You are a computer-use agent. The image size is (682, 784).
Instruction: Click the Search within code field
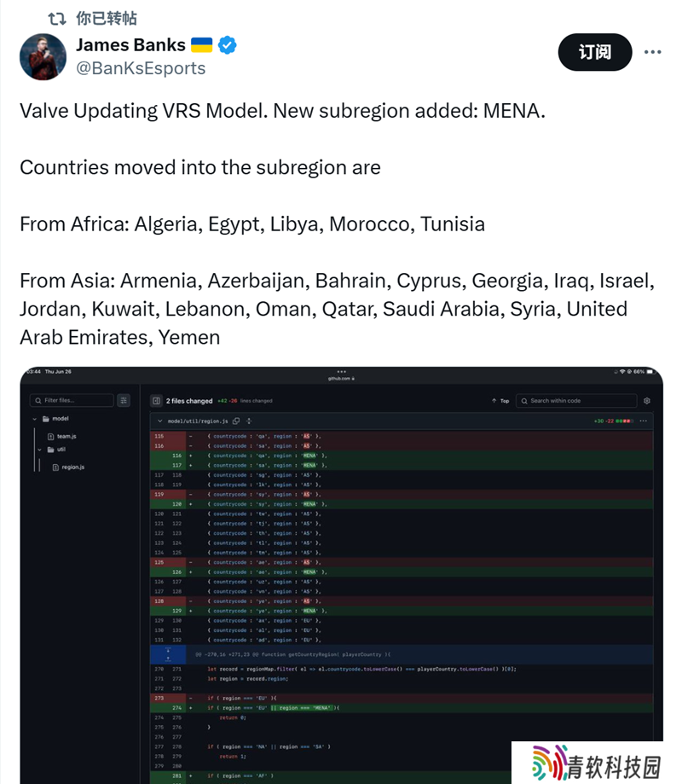[x=576, y=401]
